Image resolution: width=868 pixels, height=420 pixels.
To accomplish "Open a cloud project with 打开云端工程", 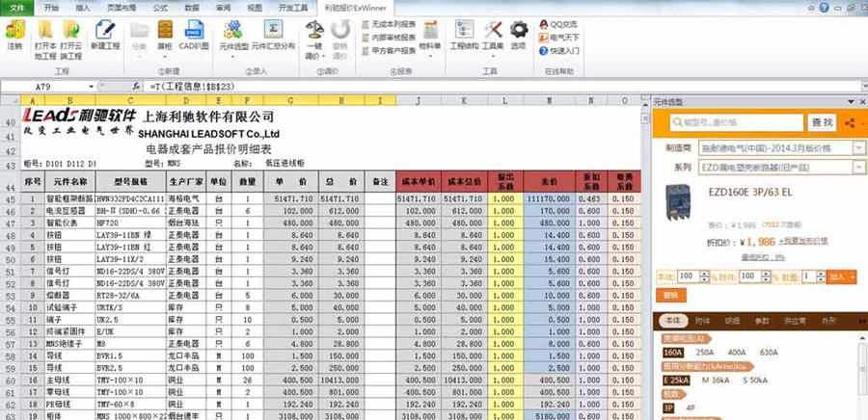I will [70, 39].
